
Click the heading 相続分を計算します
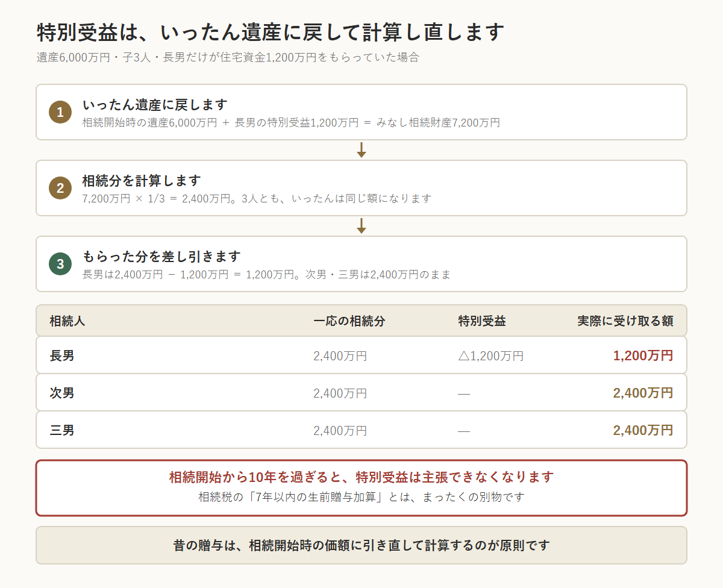click(x=142, y=181)
